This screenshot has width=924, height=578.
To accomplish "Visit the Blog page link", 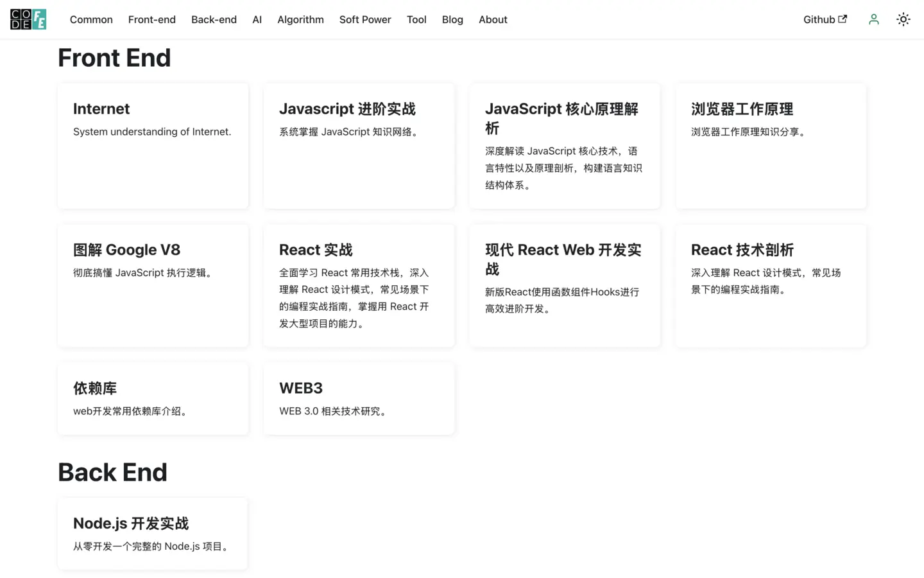I will (x=452, y=19).
